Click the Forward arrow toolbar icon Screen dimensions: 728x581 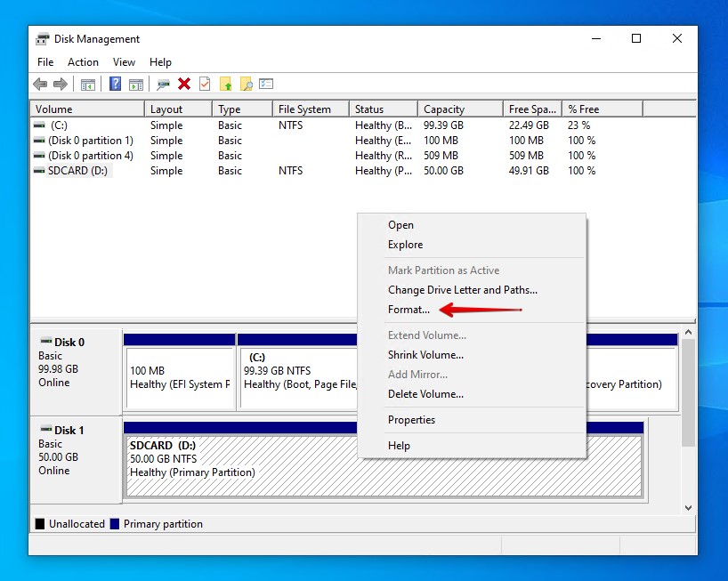[x=61, y=85]
